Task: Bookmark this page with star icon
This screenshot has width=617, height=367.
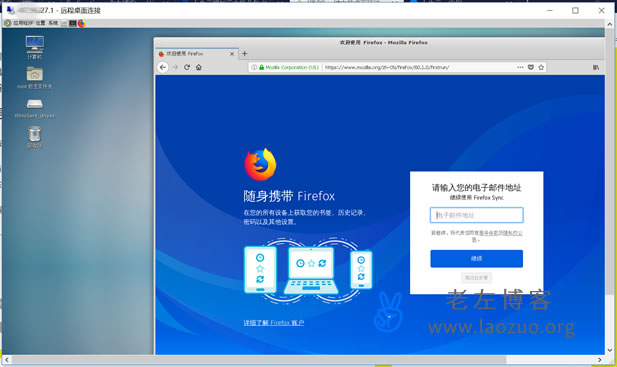Action: point(541,67)
